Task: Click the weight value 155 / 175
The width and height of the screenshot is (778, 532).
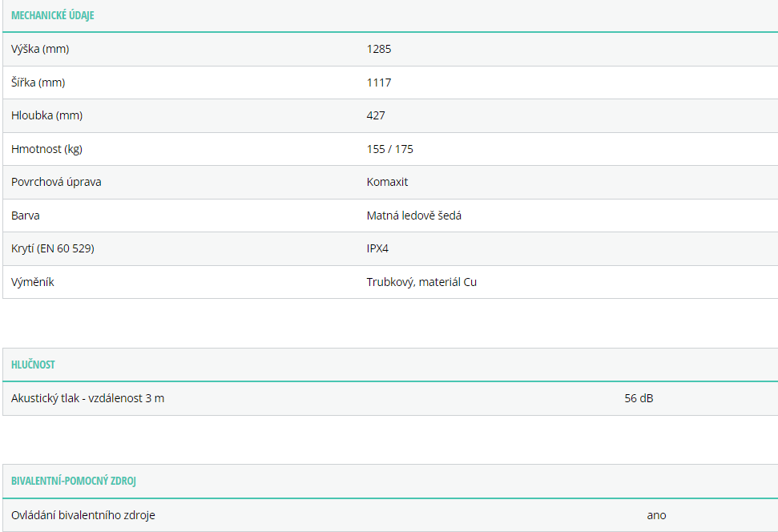Action: [390, 149]
